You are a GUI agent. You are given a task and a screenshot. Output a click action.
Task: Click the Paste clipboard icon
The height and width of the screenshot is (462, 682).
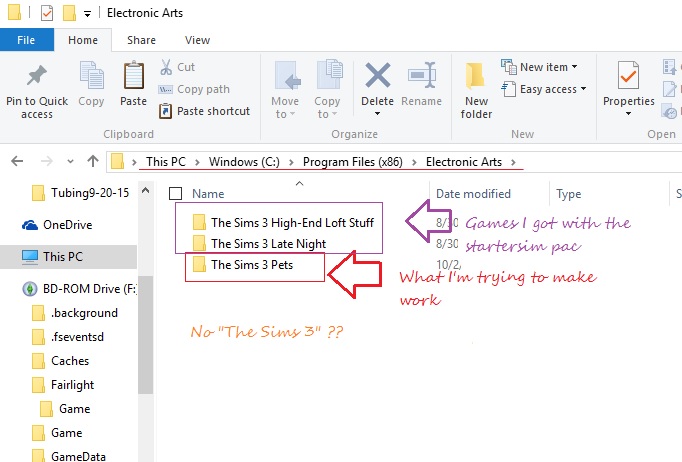[134, 75]
